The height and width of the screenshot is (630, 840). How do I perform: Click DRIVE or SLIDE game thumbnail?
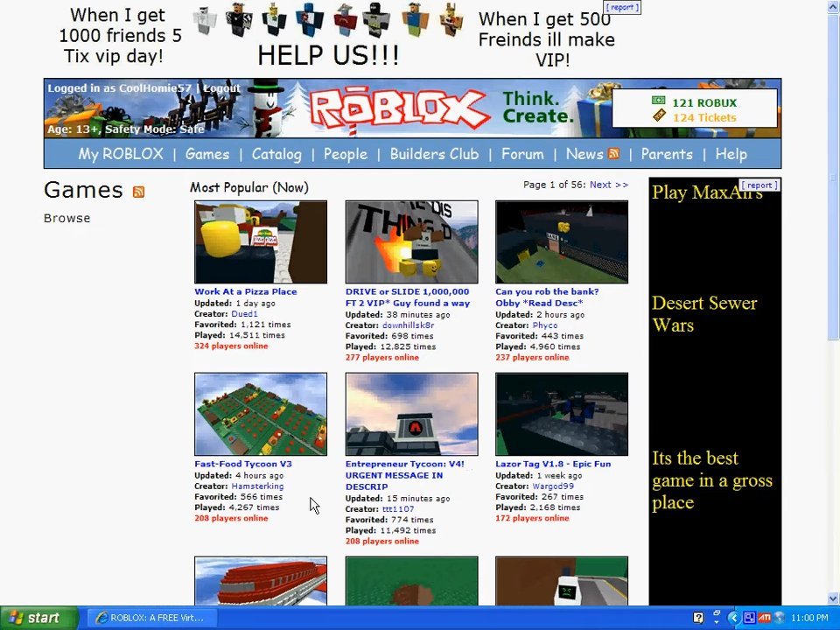(x=412, y=242)
